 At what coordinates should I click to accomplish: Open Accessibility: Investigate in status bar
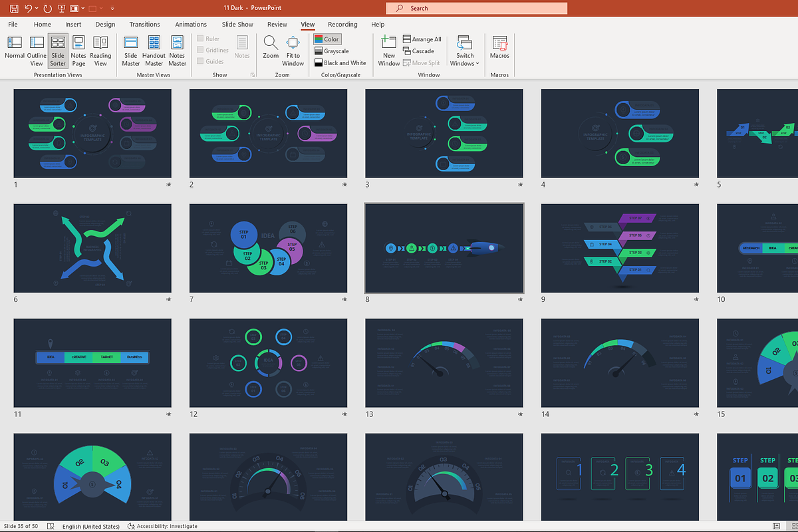163,526
